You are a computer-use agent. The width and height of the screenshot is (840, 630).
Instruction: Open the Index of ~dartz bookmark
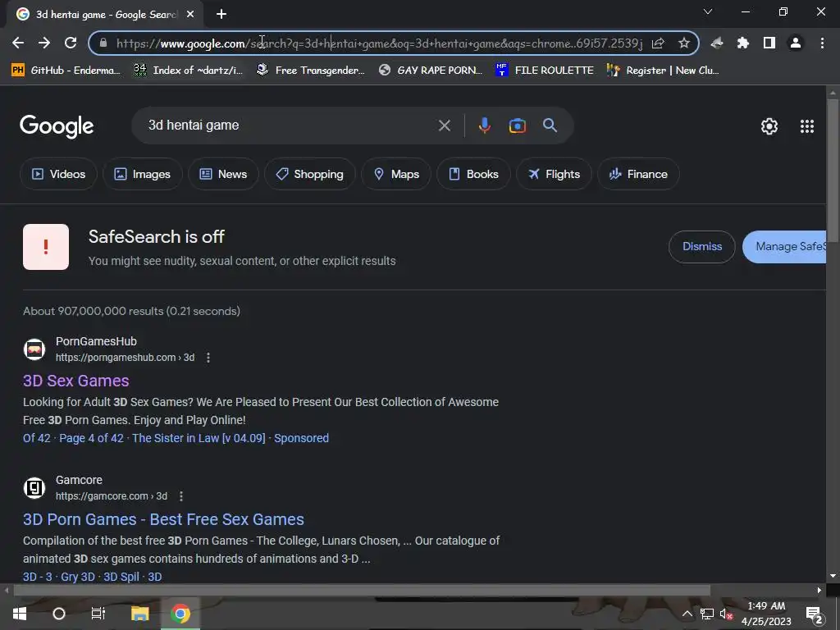(x=188, y=71)
